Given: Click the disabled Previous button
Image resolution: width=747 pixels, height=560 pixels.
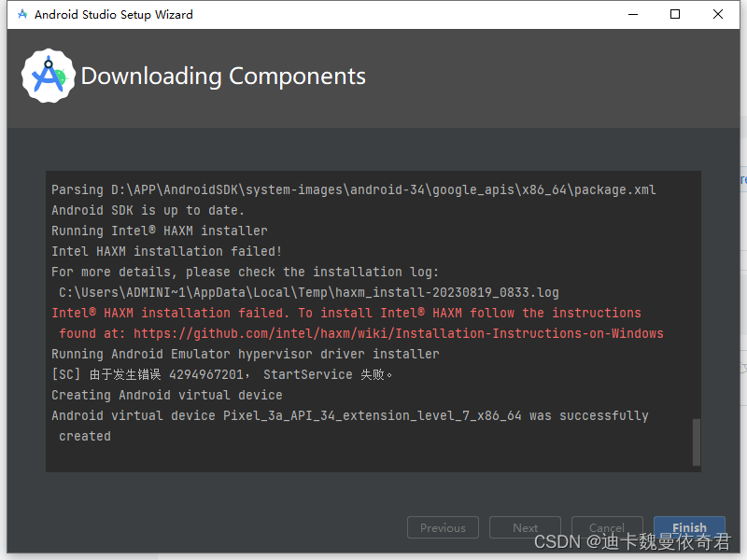Looking at the screenshot, I should point(443,527).
